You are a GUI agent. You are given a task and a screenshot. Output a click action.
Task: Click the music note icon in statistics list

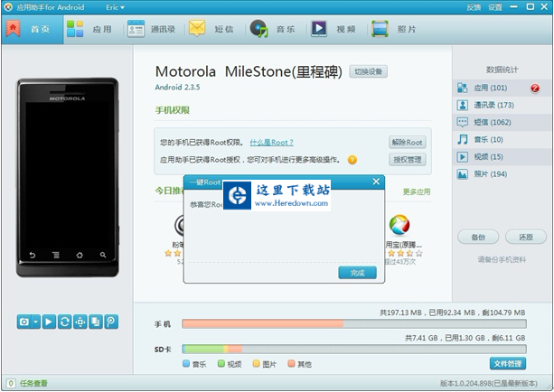pyautogui.click(x=462, y=139)
